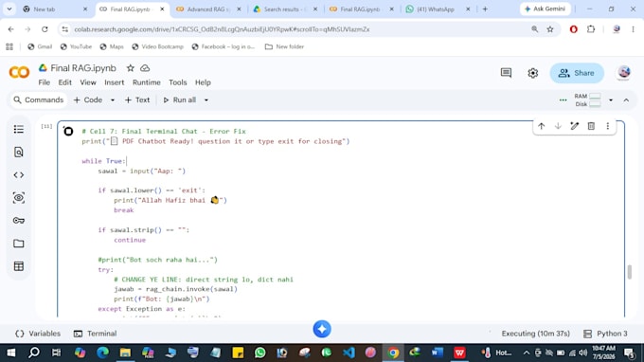Open the Gemini floating assistant button
Viewport: 644px width, 362px height.
pos(322,329)
